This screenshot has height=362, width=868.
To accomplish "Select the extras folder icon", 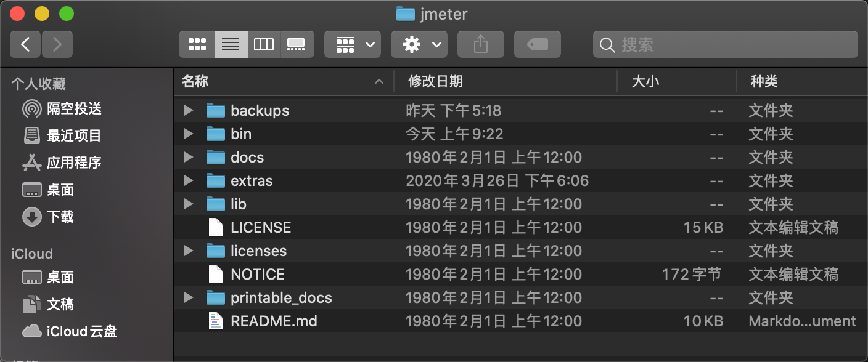I will click(x=215, y=181).
